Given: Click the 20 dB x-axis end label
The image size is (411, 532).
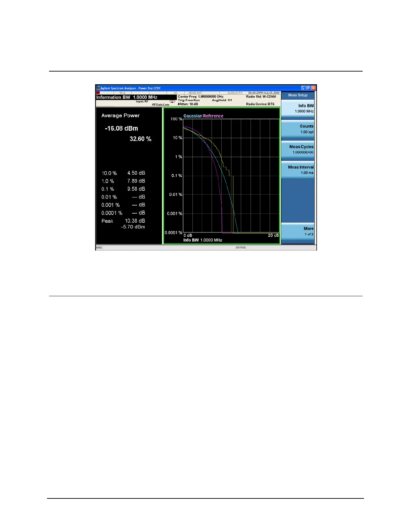Looking at the screenshot, I should click(x=273, y=235).
